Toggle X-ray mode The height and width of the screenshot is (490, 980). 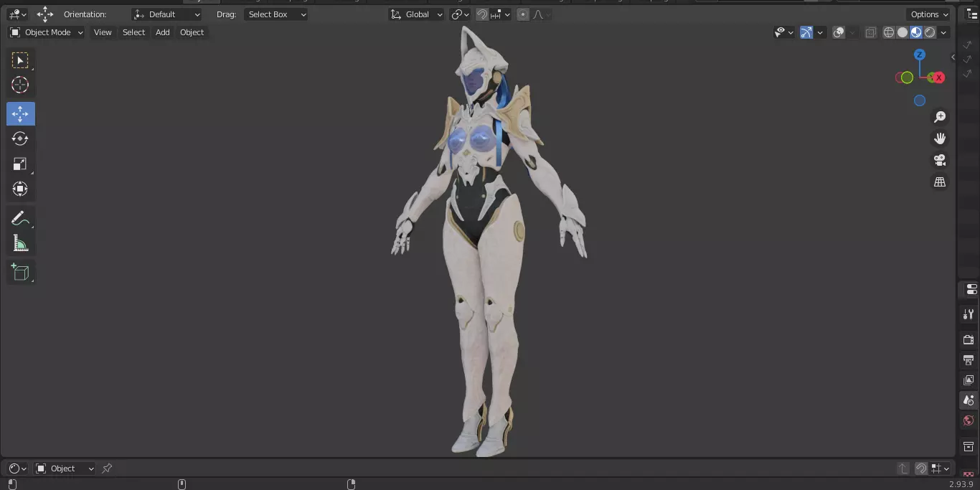[x=870, y=32]
